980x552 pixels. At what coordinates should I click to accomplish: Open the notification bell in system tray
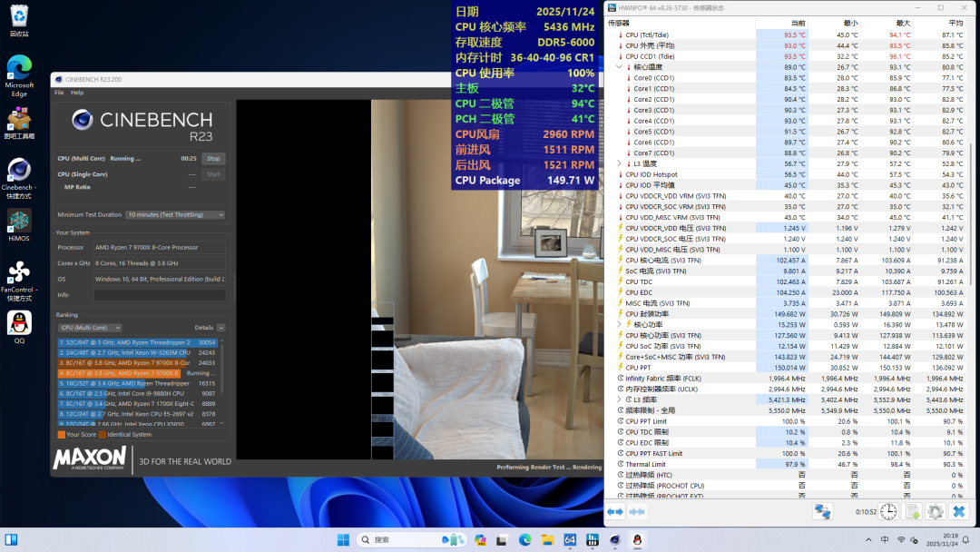[x=965, y=539]
